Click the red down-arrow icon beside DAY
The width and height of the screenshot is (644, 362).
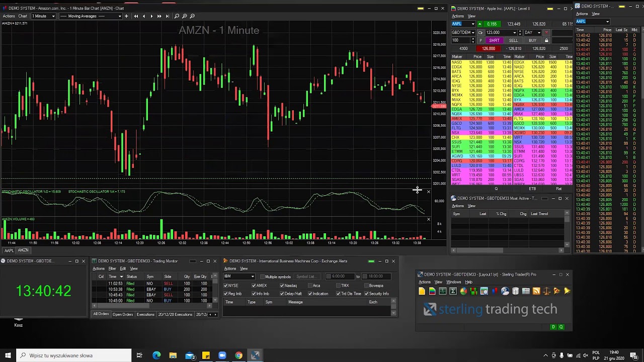coord(546,32)
